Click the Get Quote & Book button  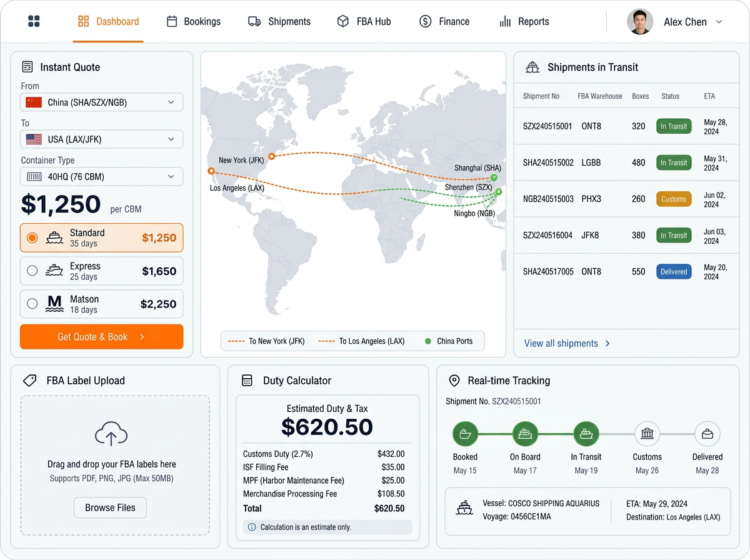point(102,337)
